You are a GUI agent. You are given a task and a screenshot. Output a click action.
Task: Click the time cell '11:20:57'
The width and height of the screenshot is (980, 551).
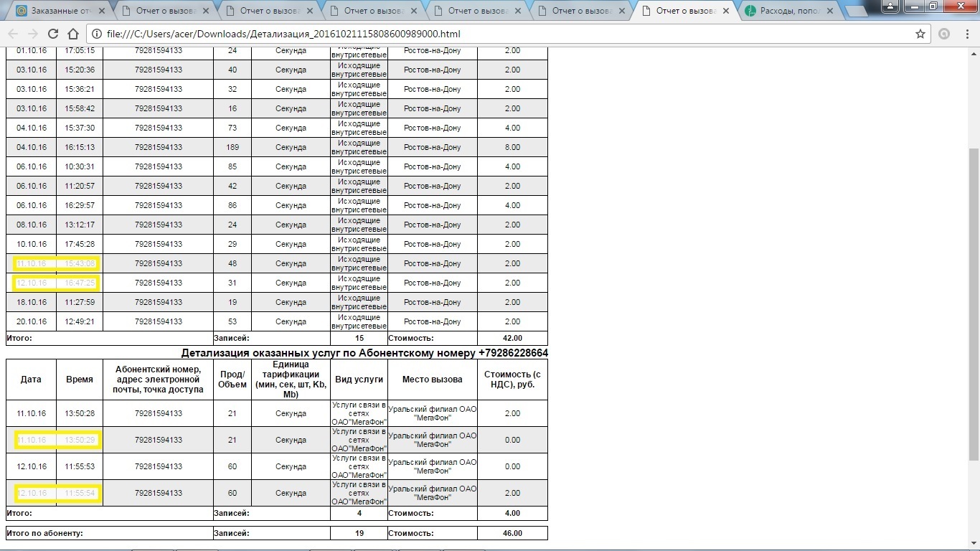point(80,187)
